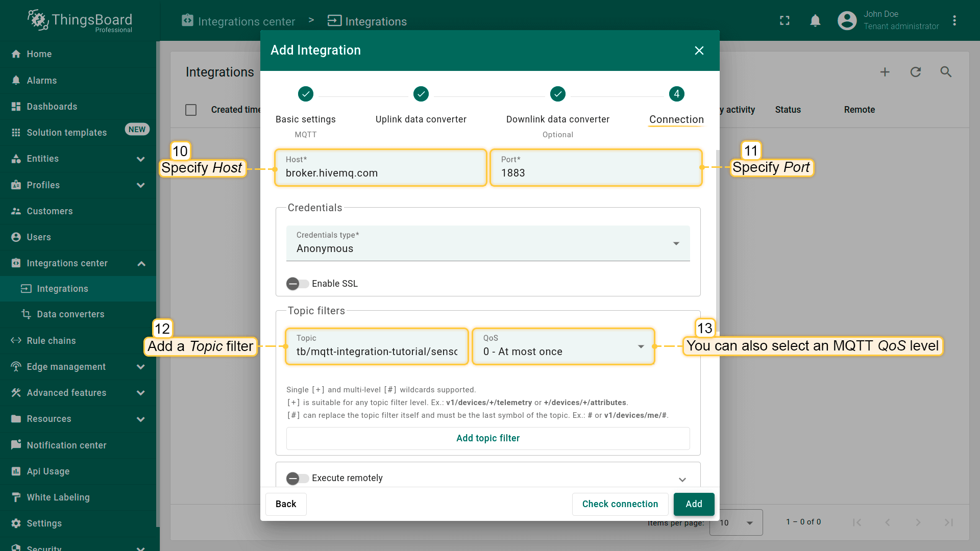Open the three-dot user menu
Viewport: 980px width, 551px height.
tap(954, 20)
